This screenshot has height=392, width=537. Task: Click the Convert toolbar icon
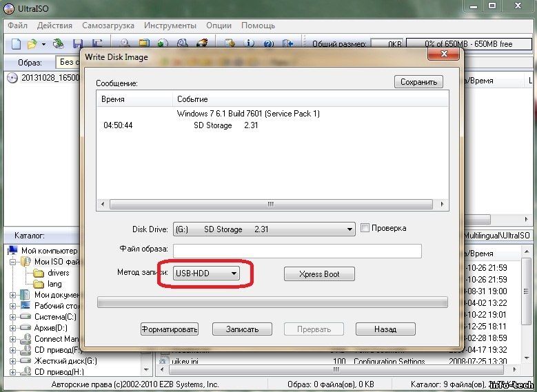point(163,44)
